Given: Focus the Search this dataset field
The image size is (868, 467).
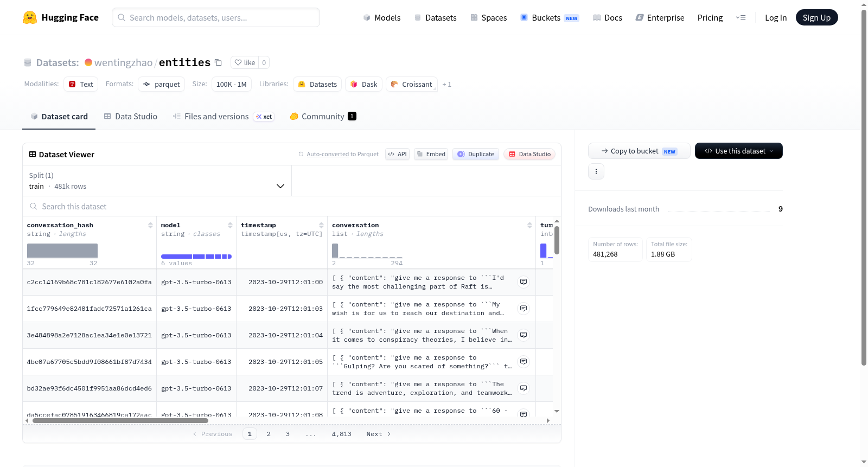Looking at the screenshot, I should [x=292, y=207].
